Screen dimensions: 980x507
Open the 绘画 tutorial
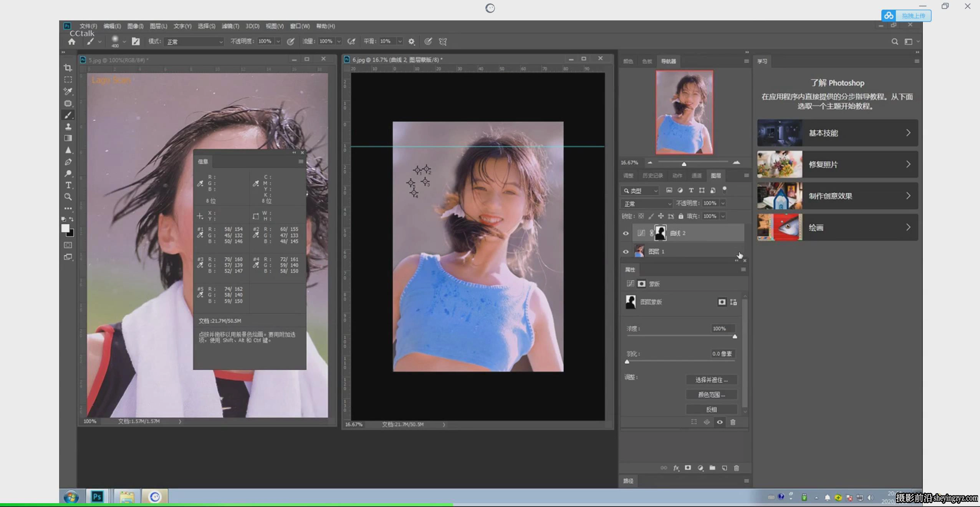(838, 228)
